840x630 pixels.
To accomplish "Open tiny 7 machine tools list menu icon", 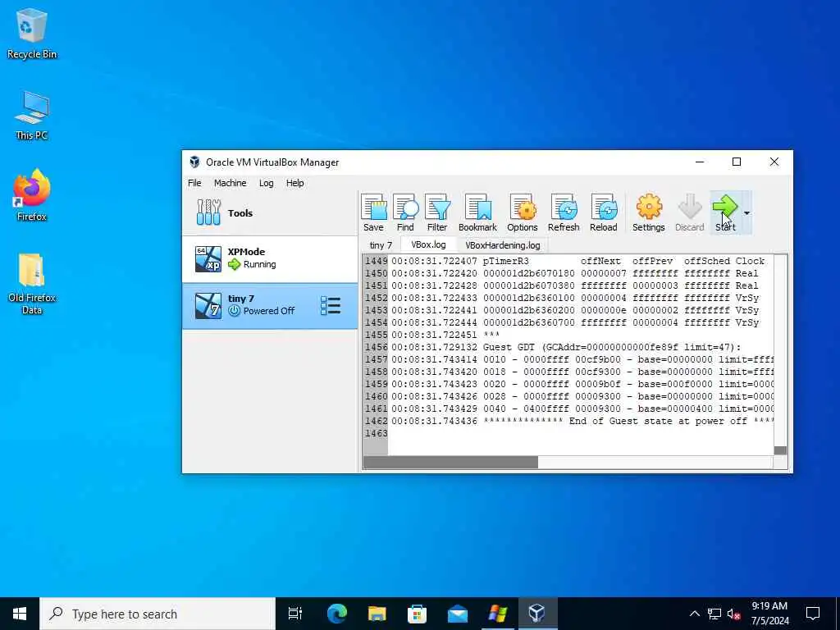I will [331, 305].
